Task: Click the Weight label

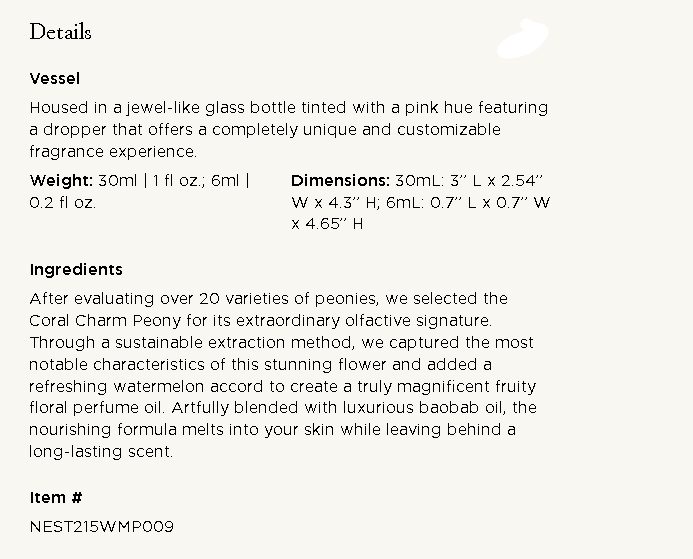Action: [62, 181]
